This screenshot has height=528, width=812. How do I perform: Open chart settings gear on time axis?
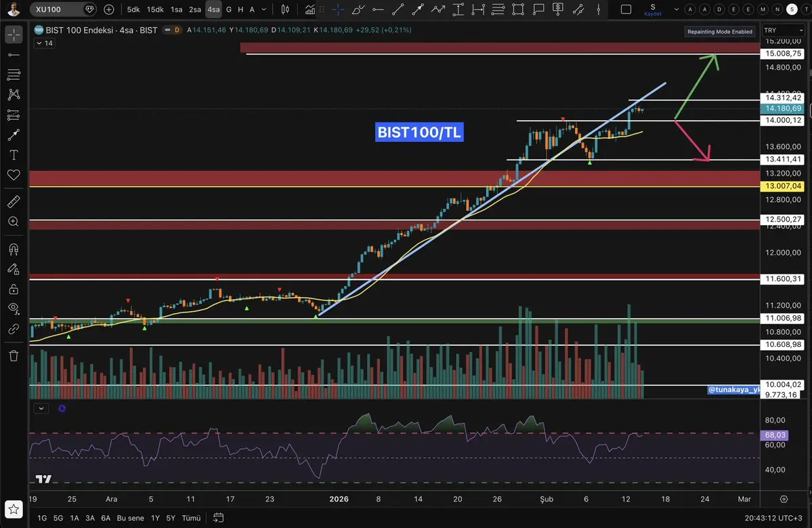(784, 499)
